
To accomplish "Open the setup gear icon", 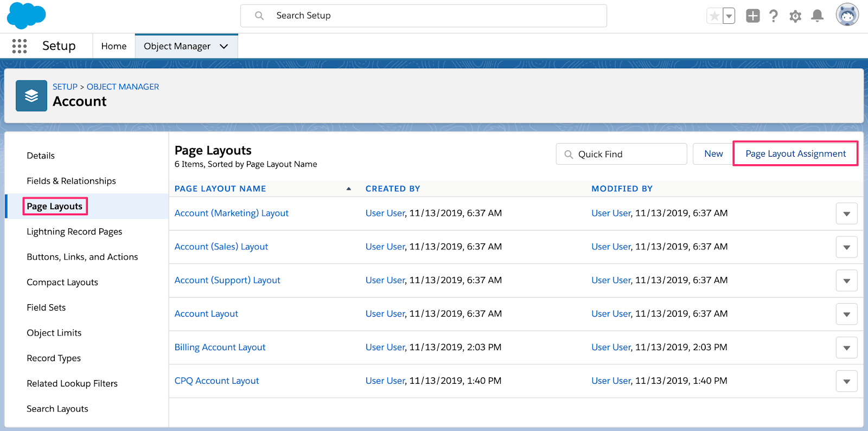I will pos(795,16).
